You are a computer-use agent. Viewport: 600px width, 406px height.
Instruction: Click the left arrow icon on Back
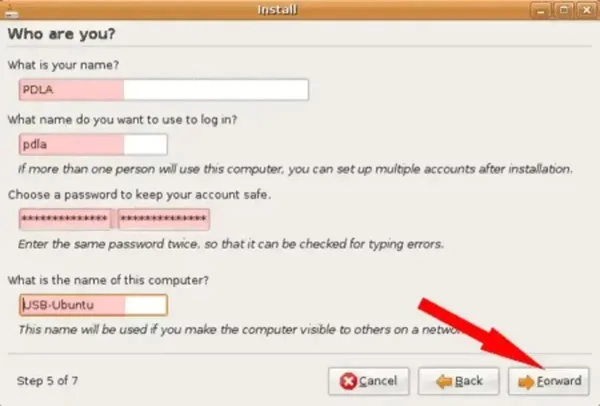pyautogui.click(x=444, y=381)
